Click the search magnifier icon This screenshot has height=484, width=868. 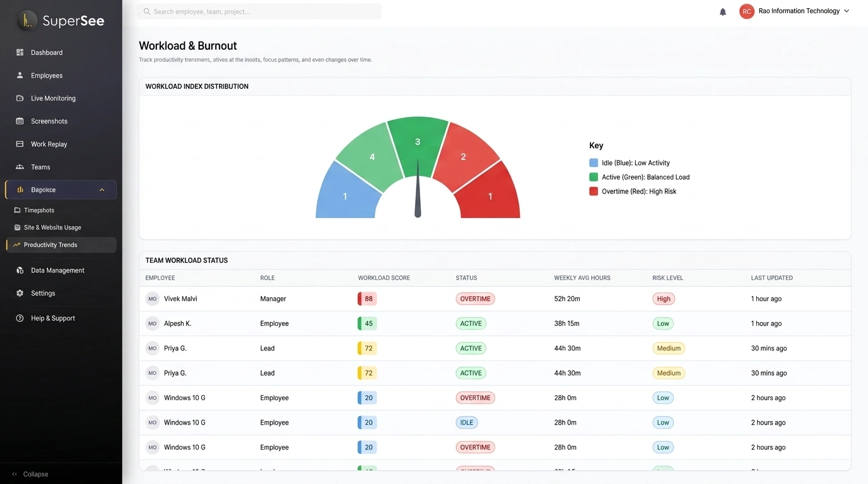tap(147, 11)
